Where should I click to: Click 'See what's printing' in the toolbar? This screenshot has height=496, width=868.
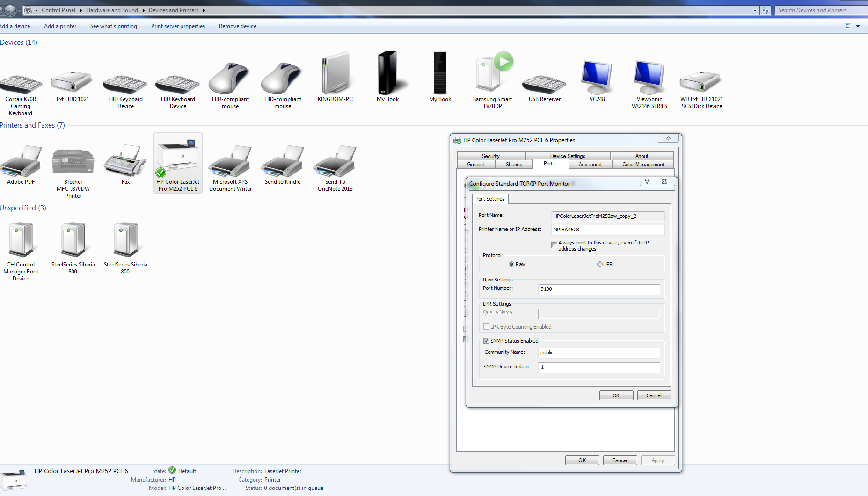pos(114,26)
